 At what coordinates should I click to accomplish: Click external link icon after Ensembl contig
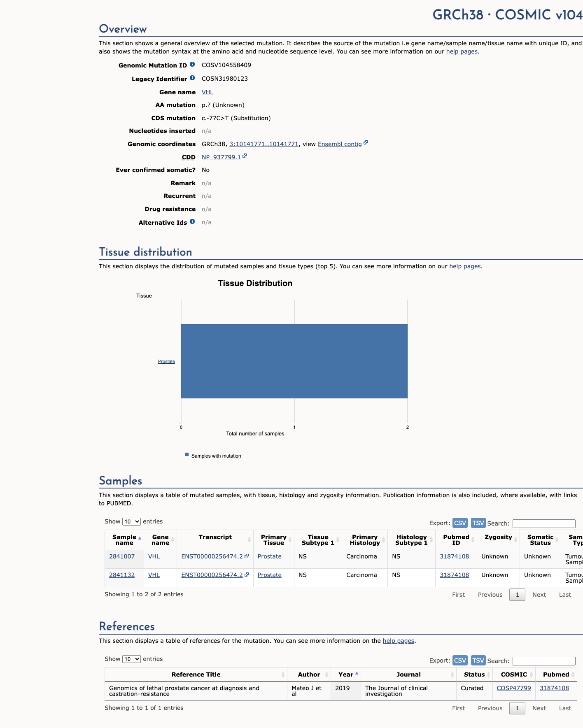tap(366, 143)
